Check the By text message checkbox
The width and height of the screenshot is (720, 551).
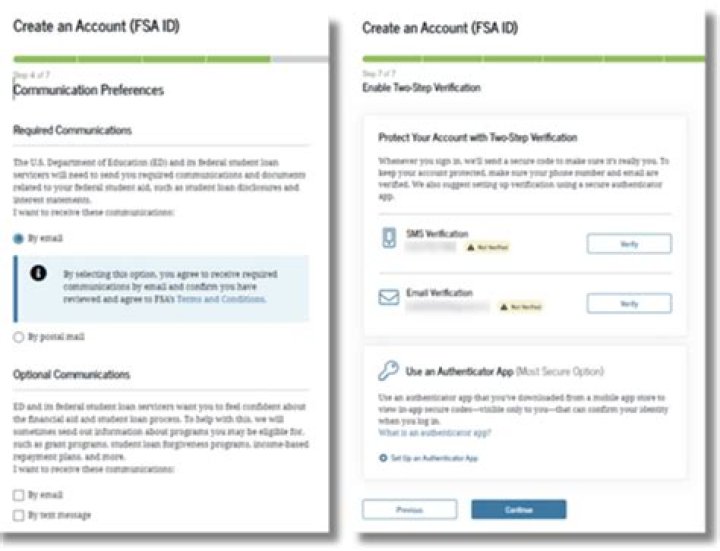(x=18, y=515)
